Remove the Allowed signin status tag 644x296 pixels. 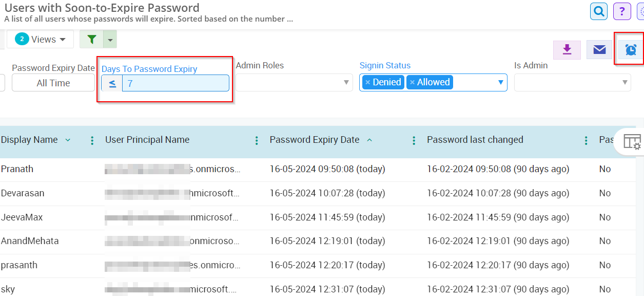coord(412,82)
